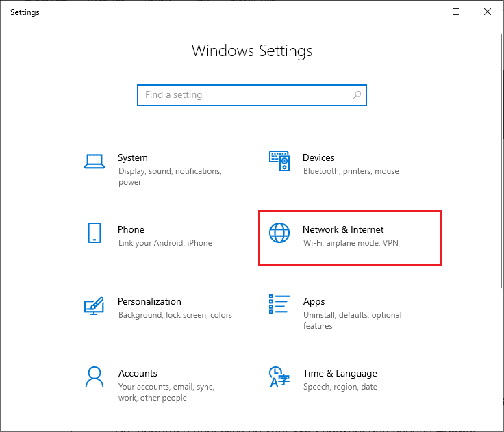Click the Phone icon
Image resolution: width=504 pixels, height=432 pixels.
coord(94,233)
